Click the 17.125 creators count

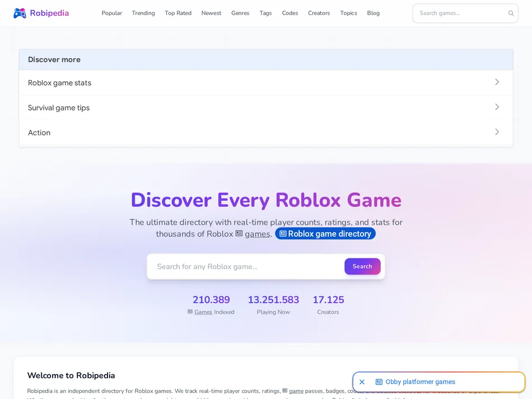click(x=328, y=300)
